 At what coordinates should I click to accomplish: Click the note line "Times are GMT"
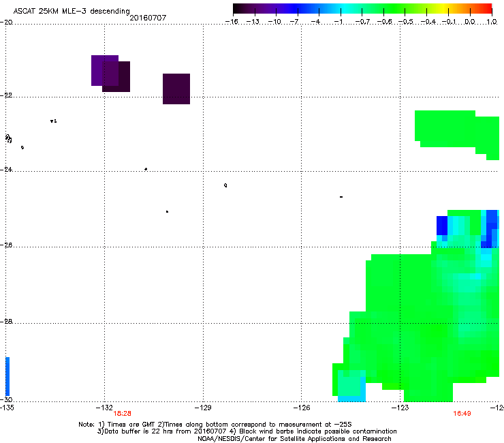(215, 425)
